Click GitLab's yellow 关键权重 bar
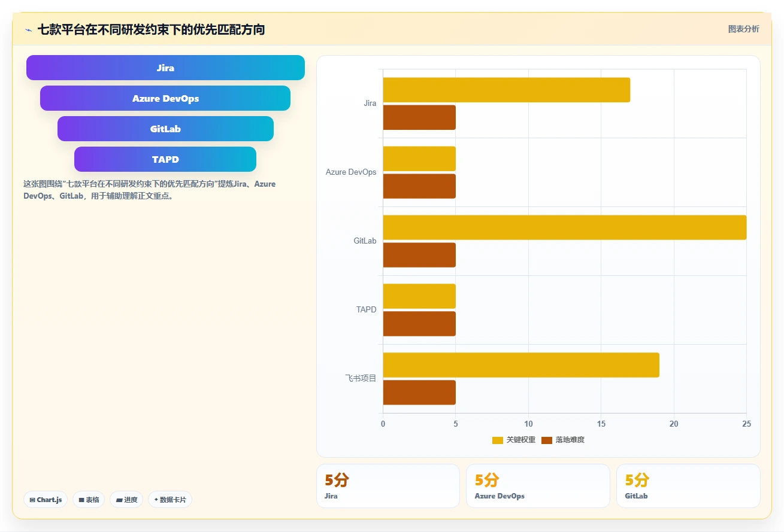Viewport: 784px width, 532px height. [x=565, y=227]
